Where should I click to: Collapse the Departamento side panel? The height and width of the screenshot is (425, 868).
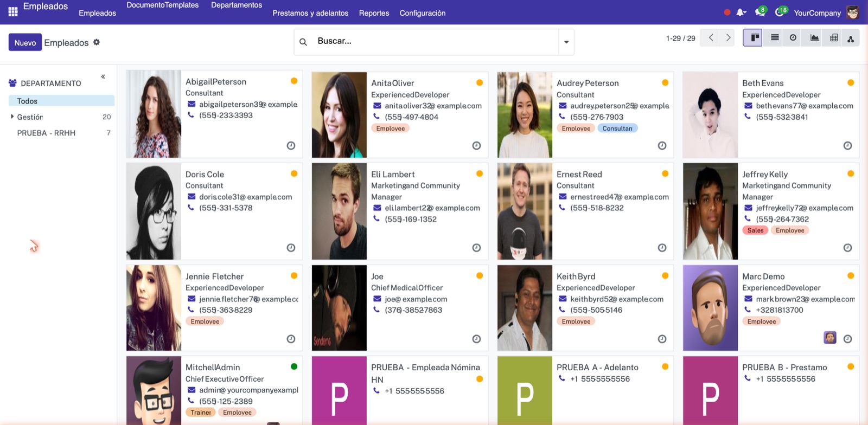coord(103,76)
